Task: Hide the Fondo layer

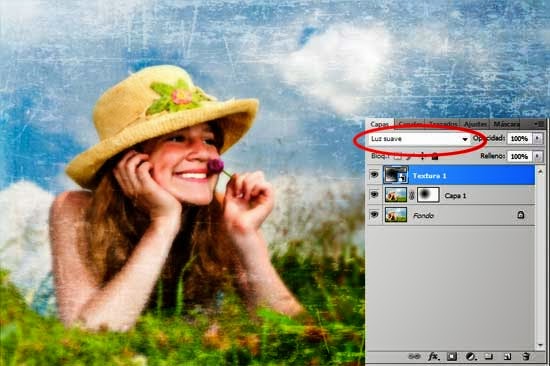Action: click(x=374, y=214)
